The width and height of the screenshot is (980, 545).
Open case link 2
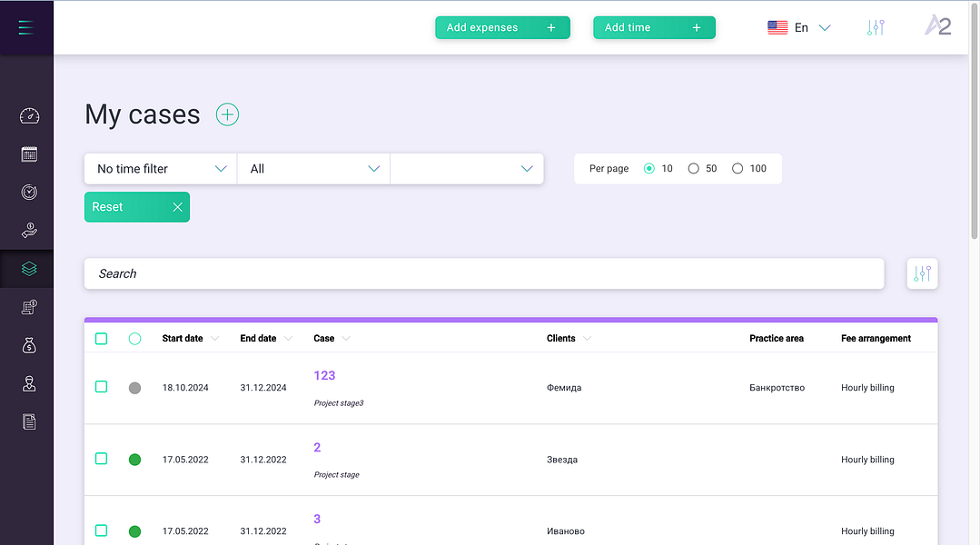[x=318, y=448]
